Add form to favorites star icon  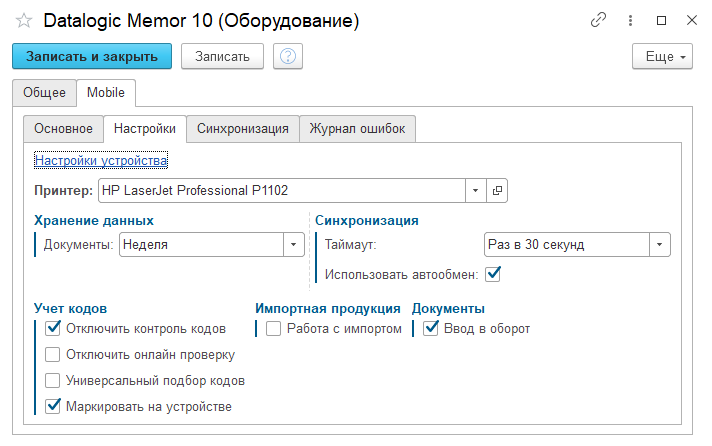tap(24, 21)
